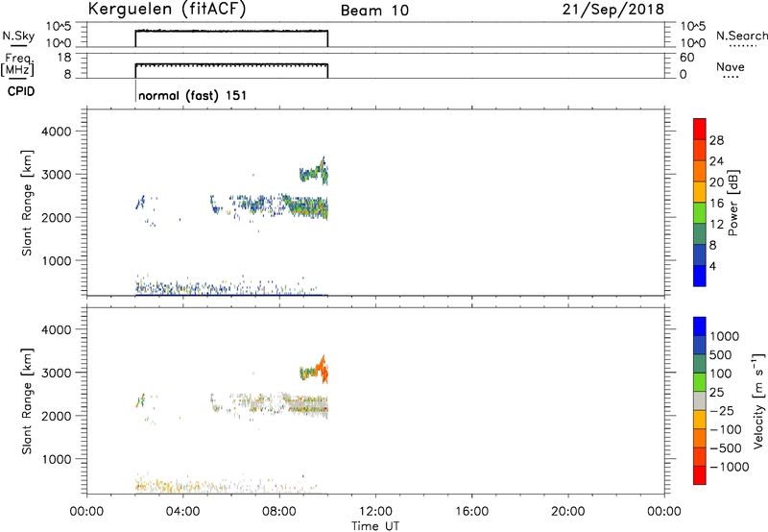Pick the gray segment of Velocity colorbar
The image size is (768, 532).
[x=700, y=400]
